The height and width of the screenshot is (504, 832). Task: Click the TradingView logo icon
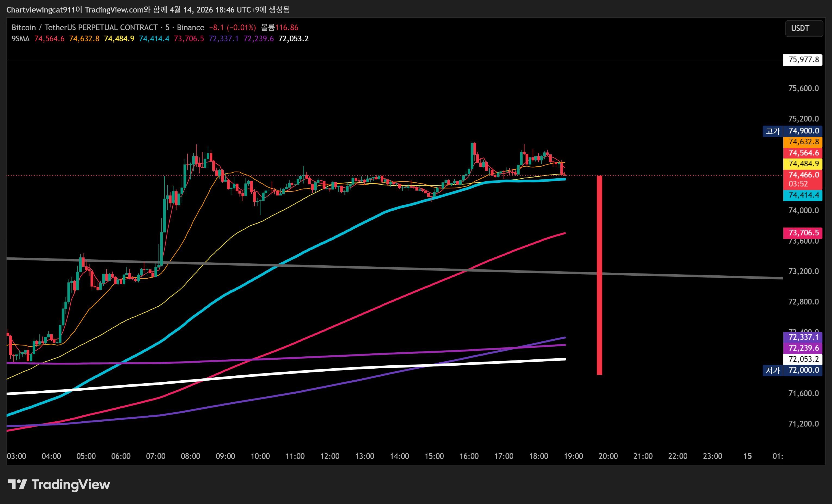pos(17,484)
